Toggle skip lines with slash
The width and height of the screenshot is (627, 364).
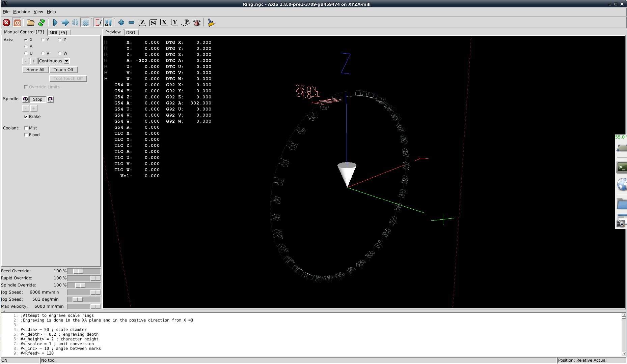tap(98, 23)
